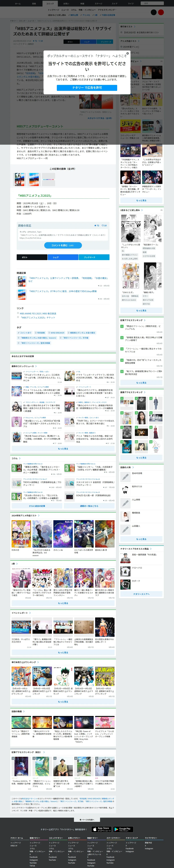Open the ホーム tab in the top navigation
This screenshot has height=868, width=174.
18,3
